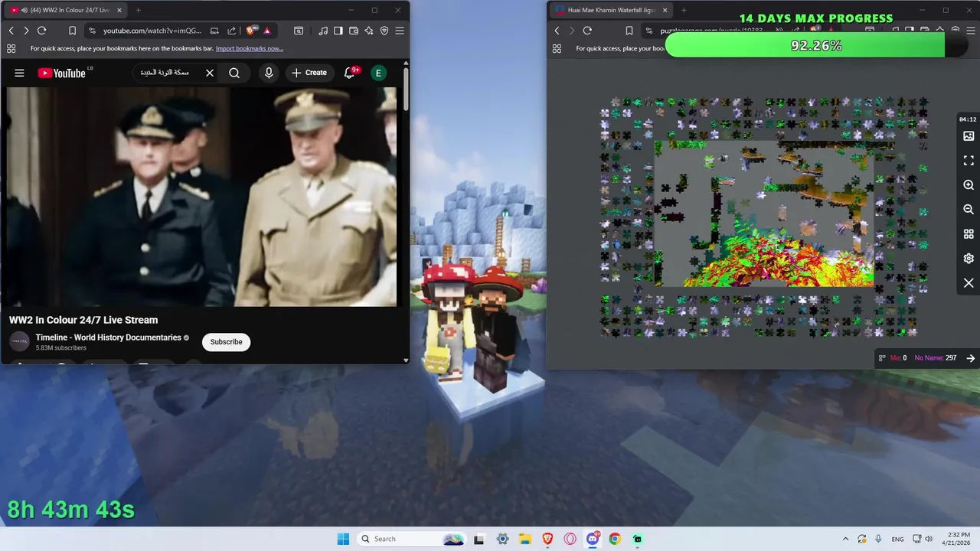980x551 pixels.
Task: Open the Windows Start menu
Action: [x=343, y=539]
